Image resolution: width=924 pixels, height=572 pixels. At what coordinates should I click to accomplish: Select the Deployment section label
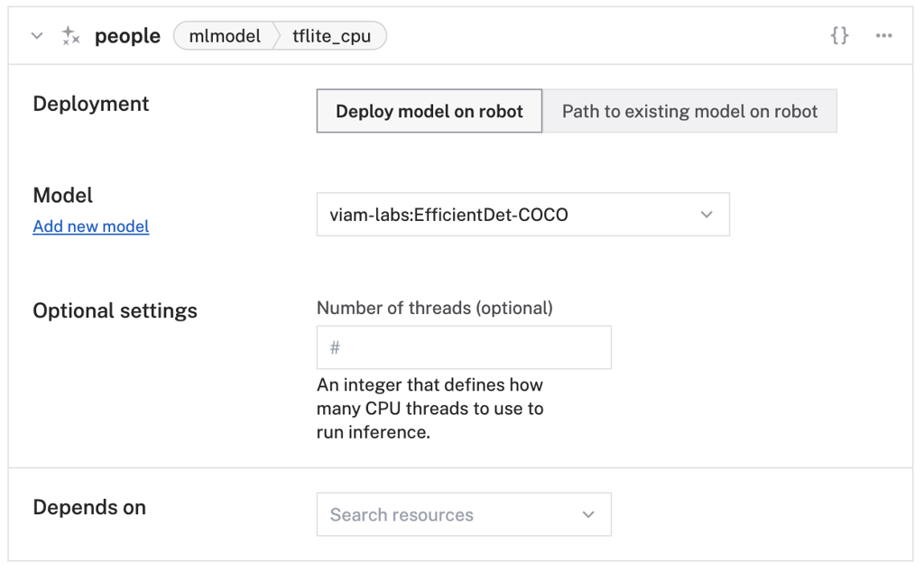[x=90, y=104]
